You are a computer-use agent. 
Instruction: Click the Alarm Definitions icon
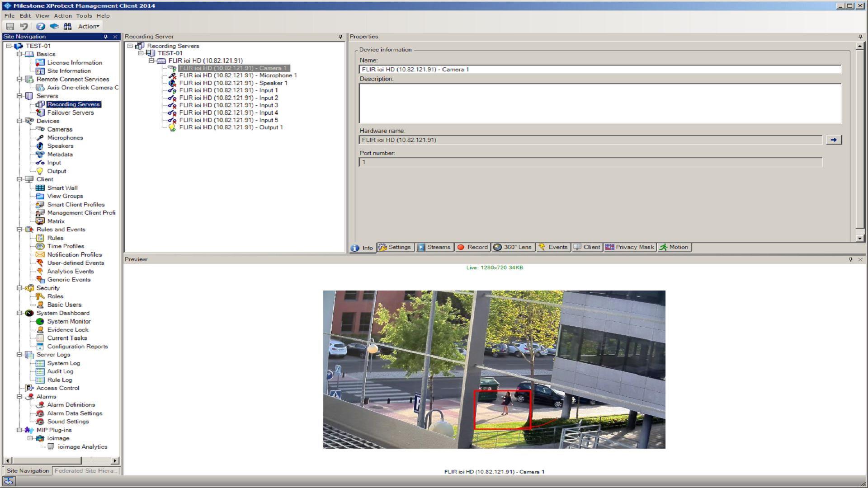point(40,405)
